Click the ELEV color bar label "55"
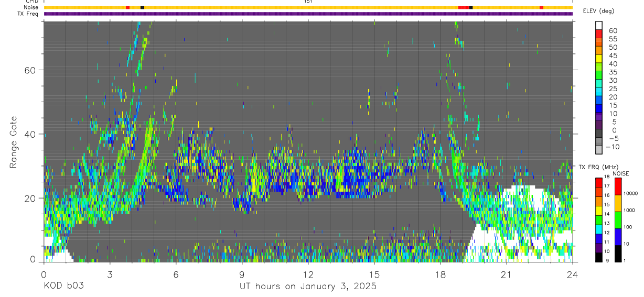This screenshot has height=297, width=644. [x=613, y=39]
